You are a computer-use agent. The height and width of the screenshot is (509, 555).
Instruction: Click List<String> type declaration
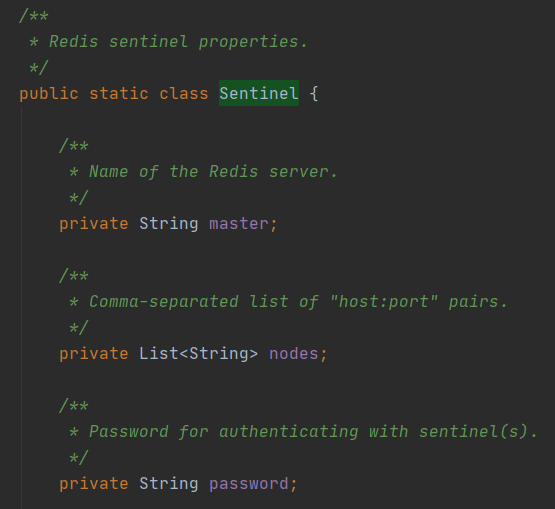[198, 354]
